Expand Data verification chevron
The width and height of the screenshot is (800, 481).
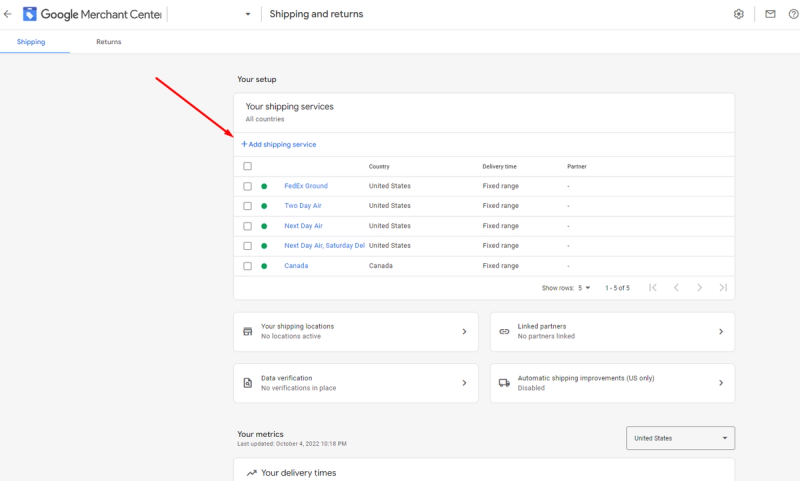pyautogui.click(x=464, y=383)
